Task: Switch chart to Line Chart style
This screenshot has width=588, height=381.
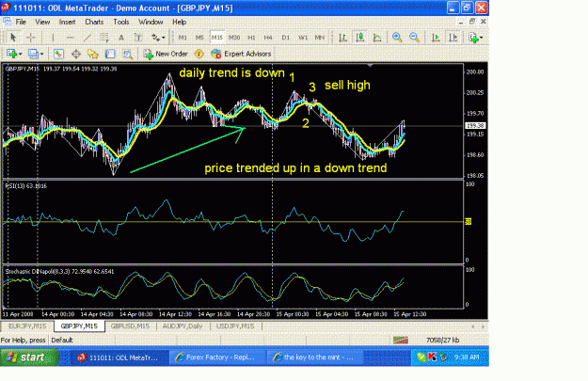Action: point(377,38)
